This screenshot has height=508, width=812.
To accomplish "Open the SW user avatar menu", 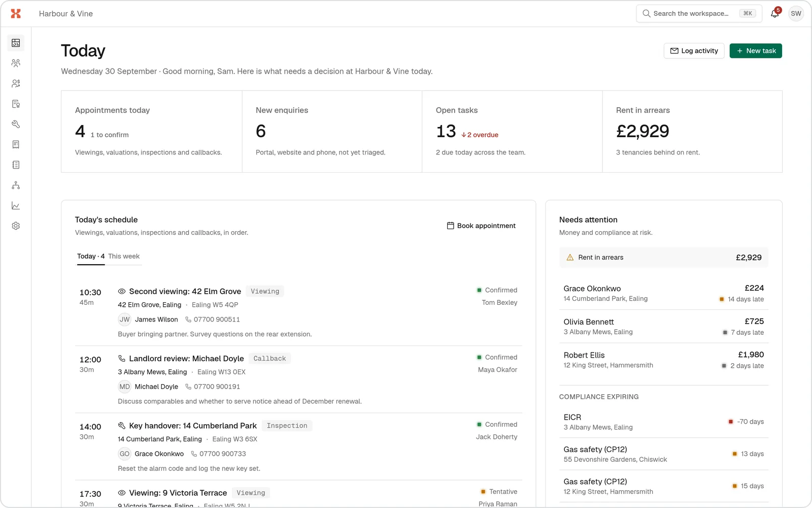I will coord(796,14).
